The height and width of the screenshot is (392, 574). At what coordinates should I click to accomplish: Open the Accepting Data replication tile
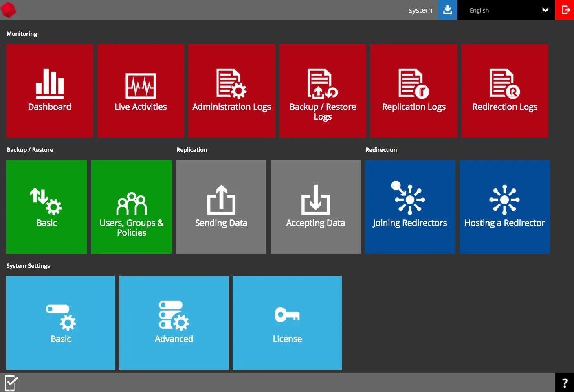point(315,206)
